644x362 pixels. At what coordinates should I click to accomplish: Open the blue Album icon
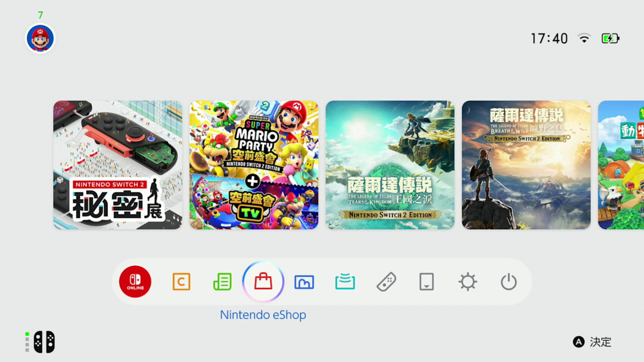click(x=304, y=282)
